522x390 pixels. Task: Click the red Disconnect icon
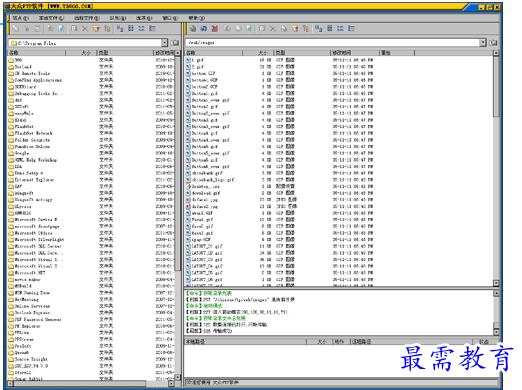(215, 29)
